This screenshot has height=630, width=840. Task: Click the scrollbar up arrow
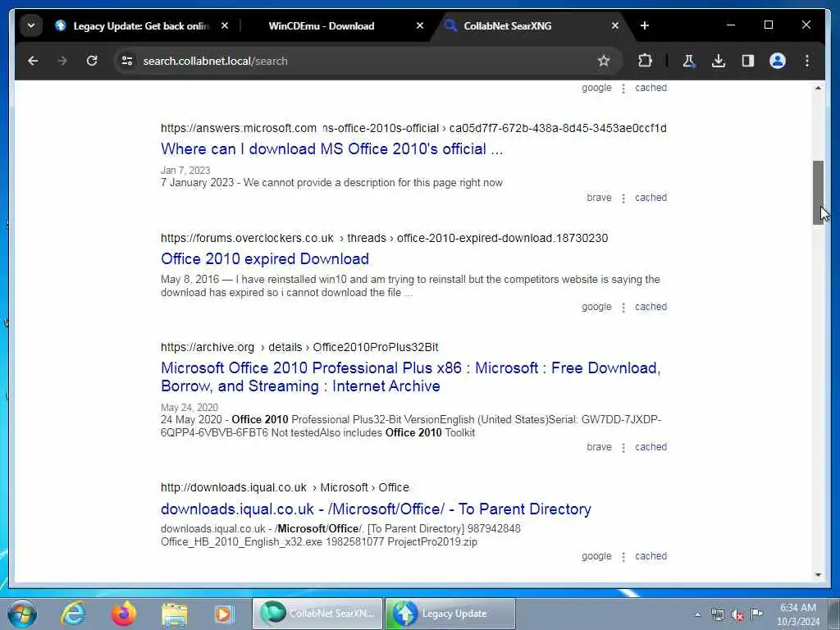818,88
